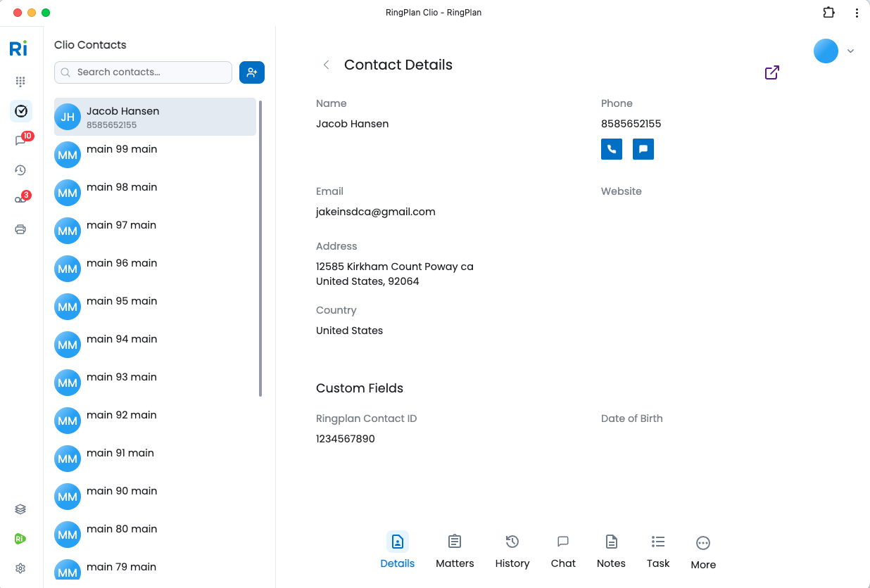Click the RingPlan Ri logo
This screenshot has height=588, width=870.
(19, 49)
